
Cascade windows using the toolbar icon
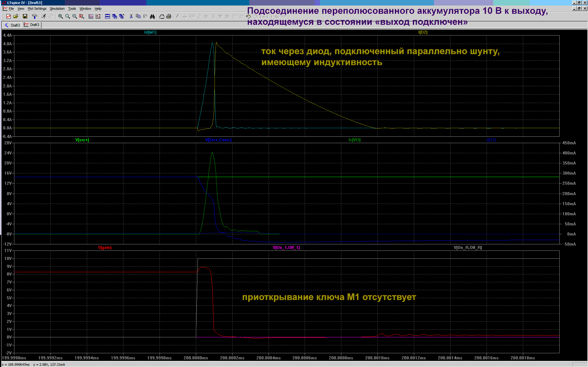pos(115,16)
